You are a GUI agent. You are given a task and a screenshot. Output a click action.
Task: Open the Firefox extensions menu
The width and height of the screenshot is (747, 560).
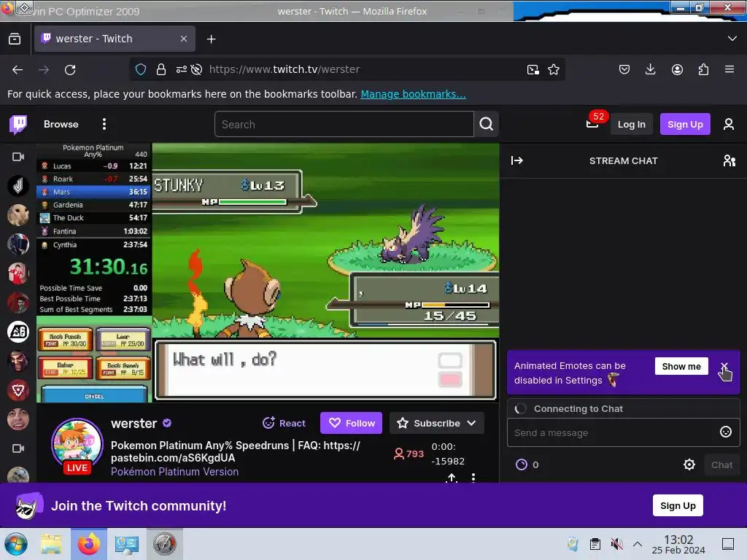tap(703, 69)
